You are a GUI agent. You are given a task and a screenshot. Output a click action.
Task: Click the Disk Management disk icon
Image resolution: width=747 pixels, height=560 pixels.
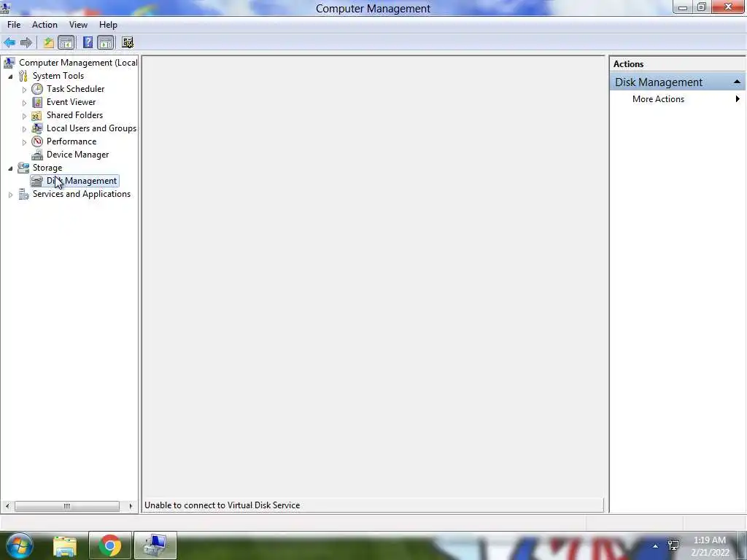[36, 181]
